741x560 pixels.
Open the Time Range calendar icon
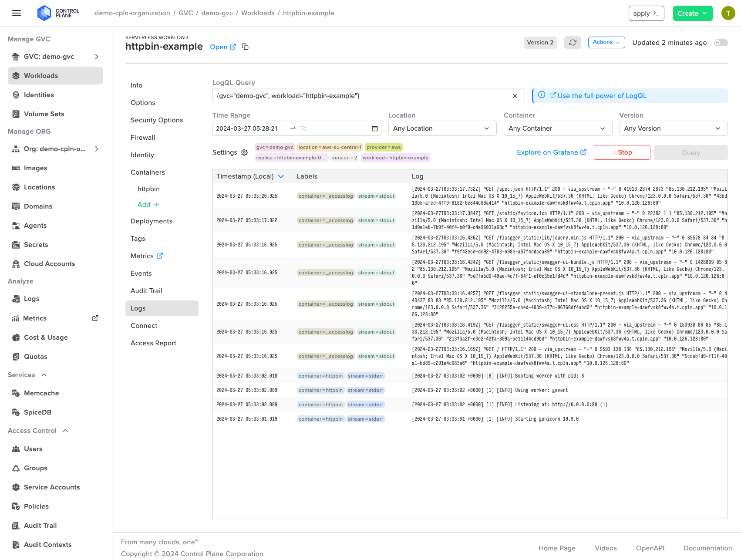(374, 128)
